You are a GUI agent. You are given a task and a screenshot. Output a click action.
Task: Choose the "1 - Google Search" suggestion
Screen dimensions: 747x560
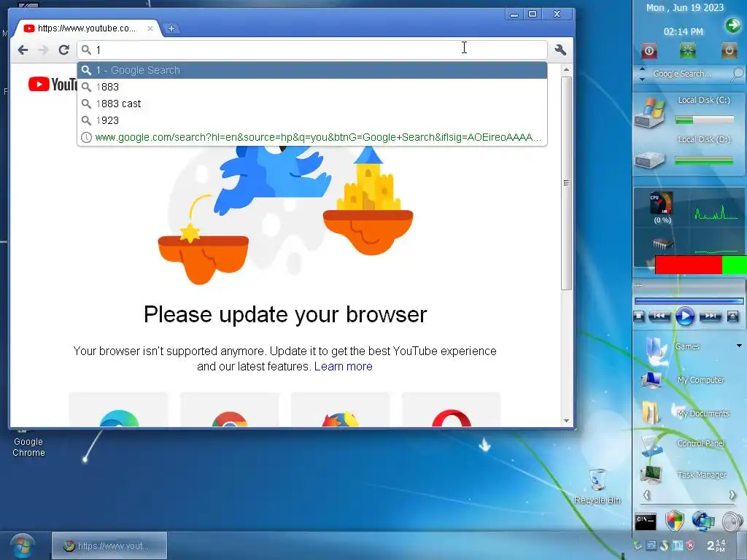(x=312, y=71)
